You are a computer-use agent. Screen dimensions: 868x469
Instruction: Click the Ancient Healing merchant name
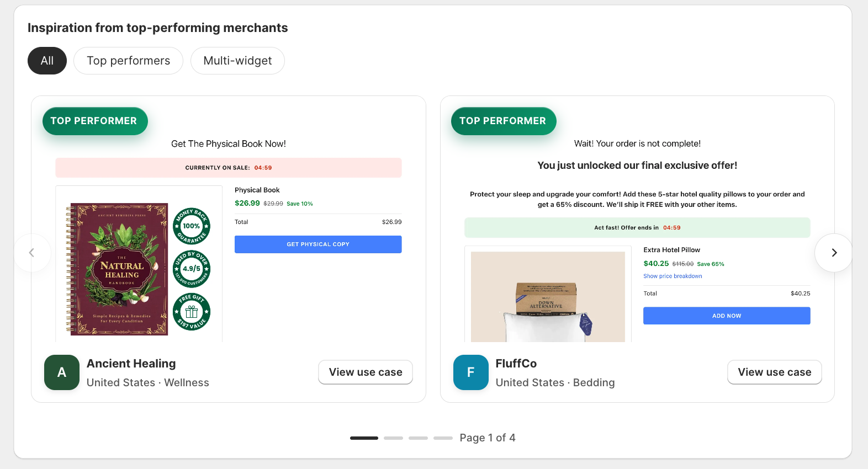[x=131, y=364]
